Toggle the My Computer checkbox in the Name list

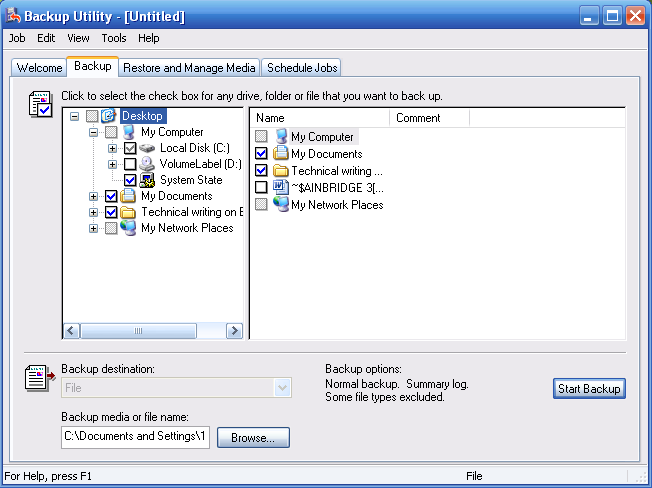[261, 136]
